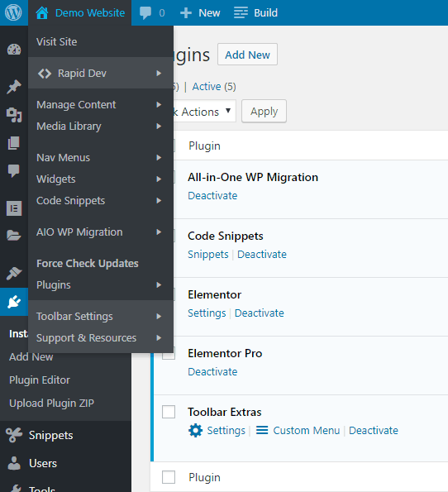Open the Toolbar Settings menu entry
The width and height of the screenshot is (448, 492).
(x=74, y=316)
